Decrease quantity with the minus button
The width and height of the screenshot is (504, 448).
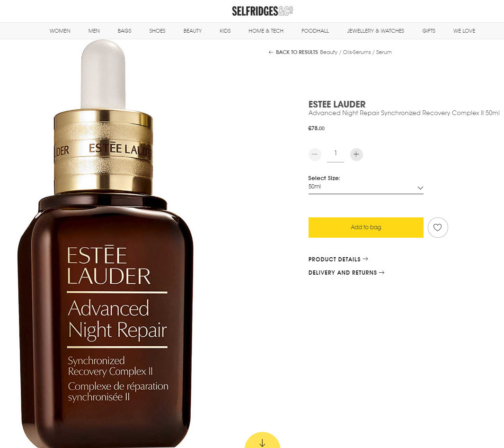pyautogui.click(x=315, y=154)
